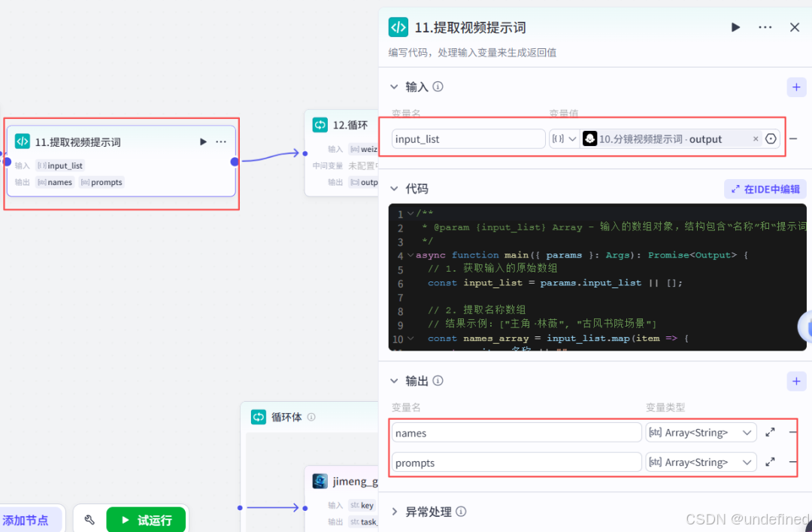Remove the 10.分镜视频提示词 output reference with its x icon
Viewport: 812px width, 532px height.
coord(755,139)
